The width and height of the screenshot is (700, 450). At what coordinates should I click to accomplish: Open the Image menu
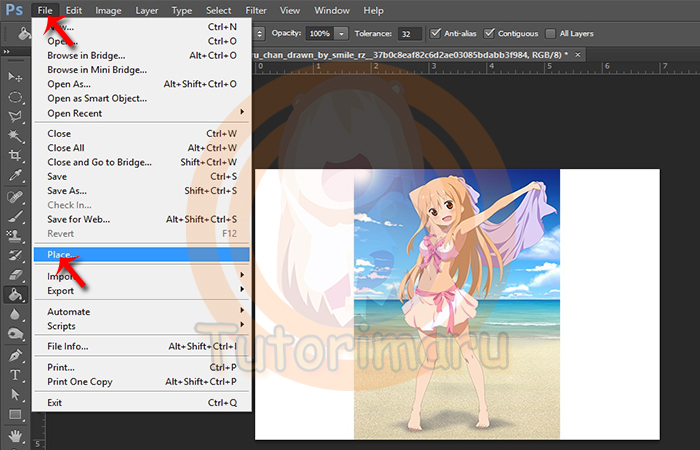(108, 10)
